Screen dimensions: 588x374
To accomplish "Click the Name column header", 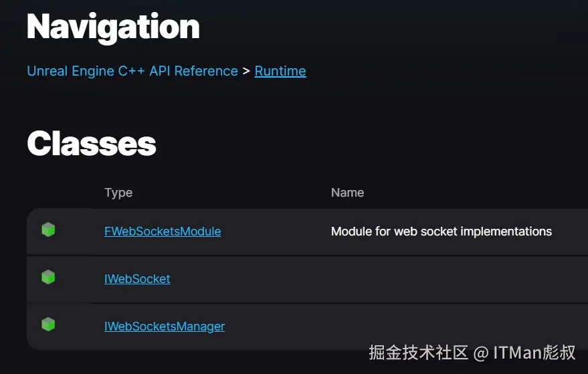I will (347, 193).
